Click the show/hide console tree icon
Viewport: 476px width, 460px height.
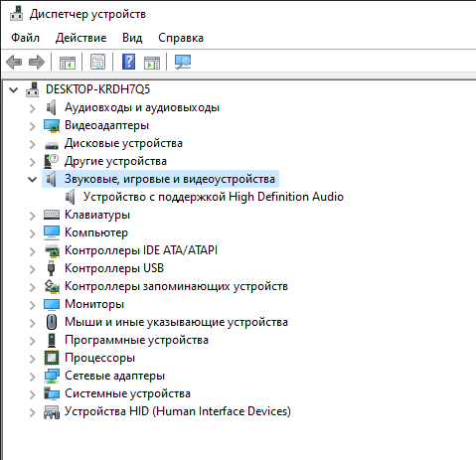(68, 63)
